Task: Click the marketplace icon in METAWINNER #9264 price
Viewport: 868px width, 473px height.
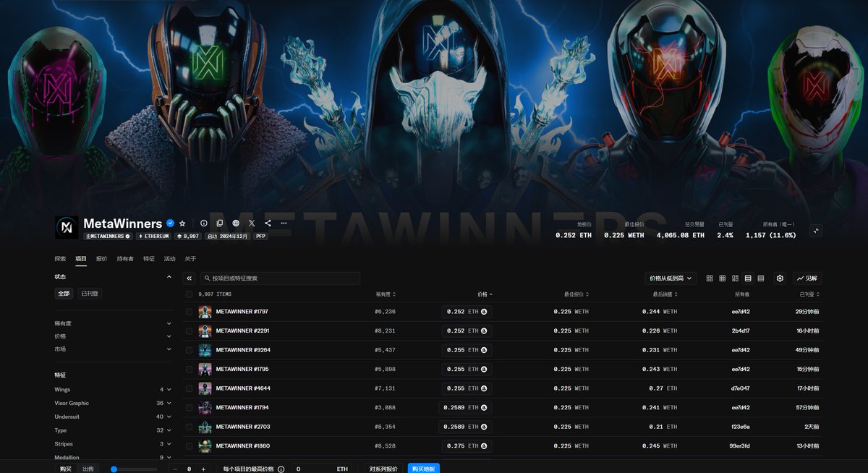Action: [484, 350]
